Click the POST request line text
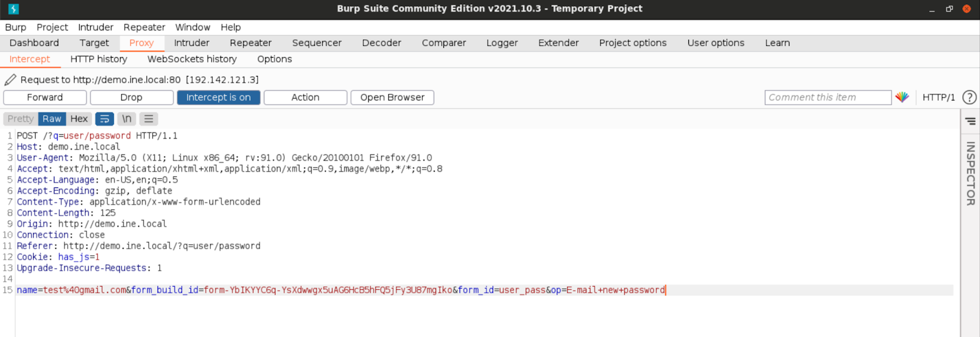 [97, 136]
